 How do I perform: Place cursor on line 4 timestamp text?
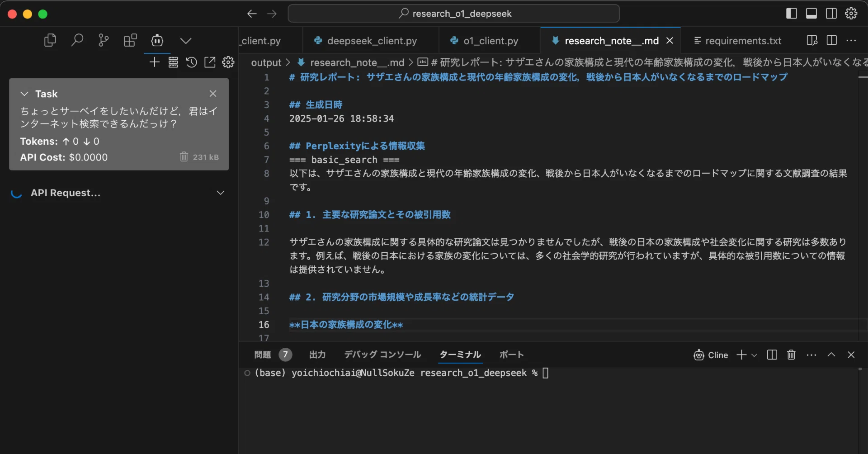[x=341, y=118]
